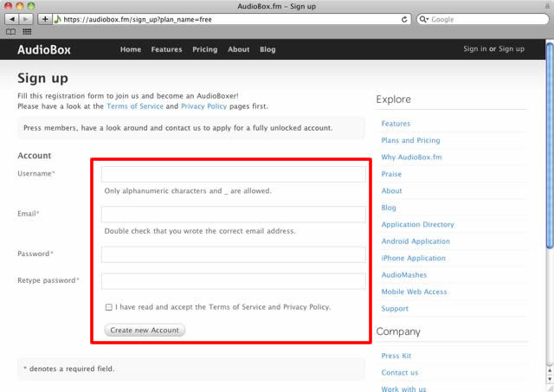Viewport: 554px width, 392px height.
Task: Open the Terms of Service link
Action: 135,106
